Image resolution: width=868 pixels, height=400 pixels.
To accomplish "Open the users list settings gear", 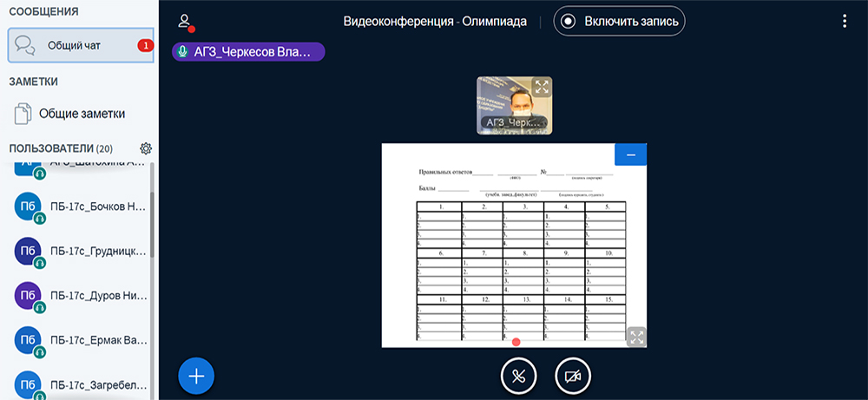I will (146, 148).
